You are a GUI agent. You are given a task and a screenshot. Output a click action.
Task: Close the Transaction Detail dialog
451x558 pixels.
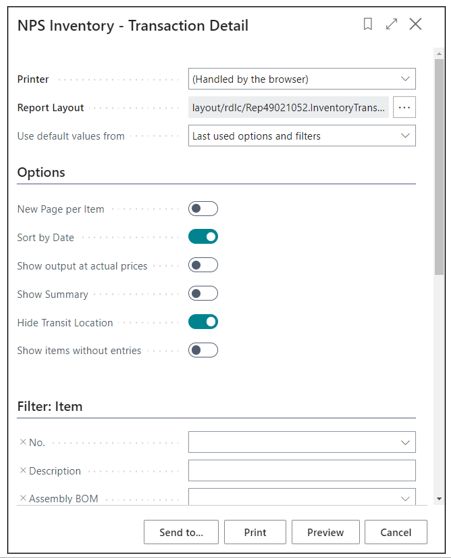[415, 24]
